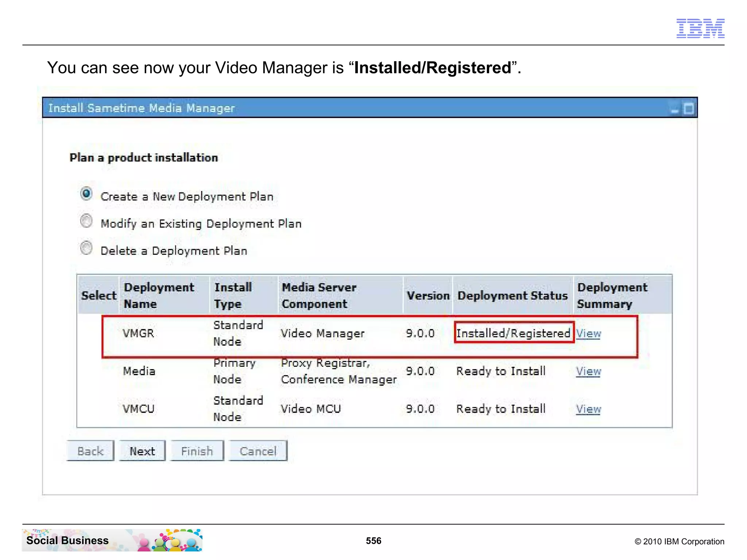Image resolution: width=747 pixels, height=560 pixels.
Task: Click the IBM logo
Action: coord(700,28)
